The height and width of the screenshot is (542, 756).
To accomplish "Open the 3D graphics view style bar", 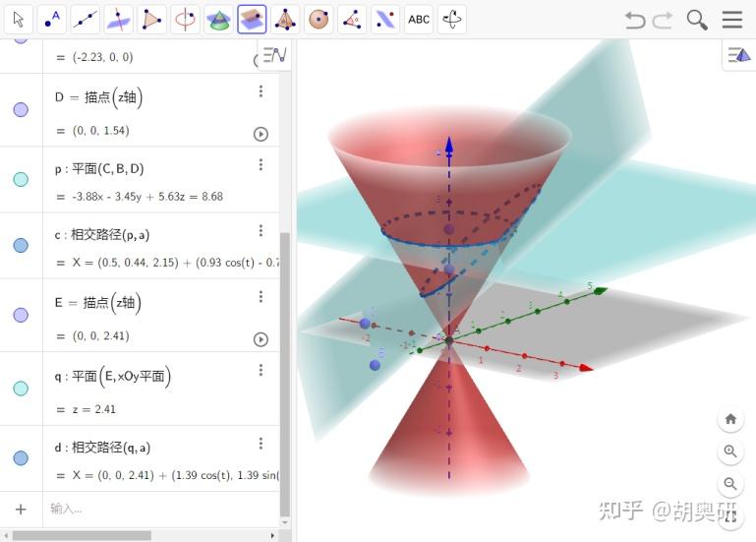I will point(738,54).
